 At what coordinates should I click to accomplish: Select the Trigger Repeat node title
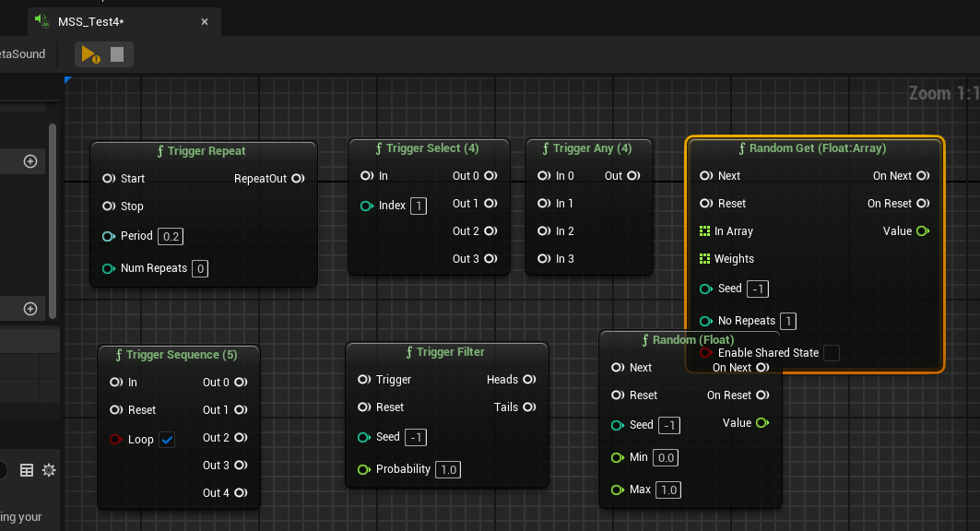pyautogui.click(x=207, y=151)
